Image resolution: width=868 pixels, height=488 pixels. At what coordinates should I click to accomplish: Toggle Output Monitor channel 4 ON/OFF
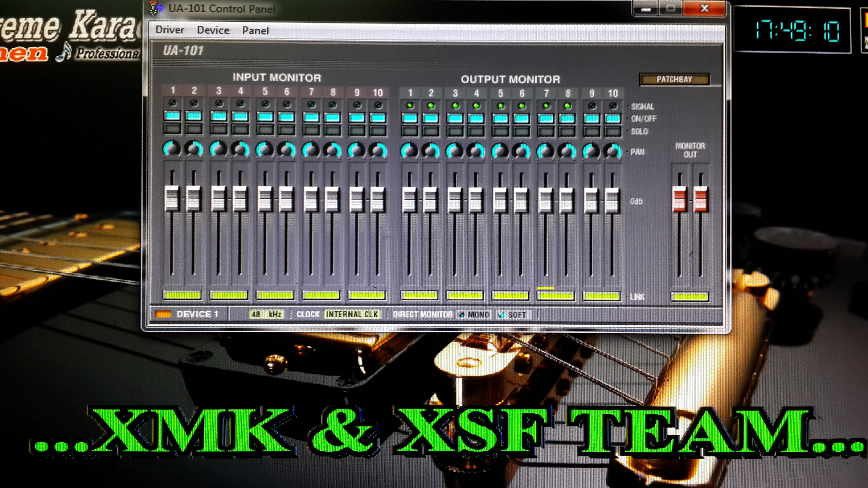pos(476,119)
